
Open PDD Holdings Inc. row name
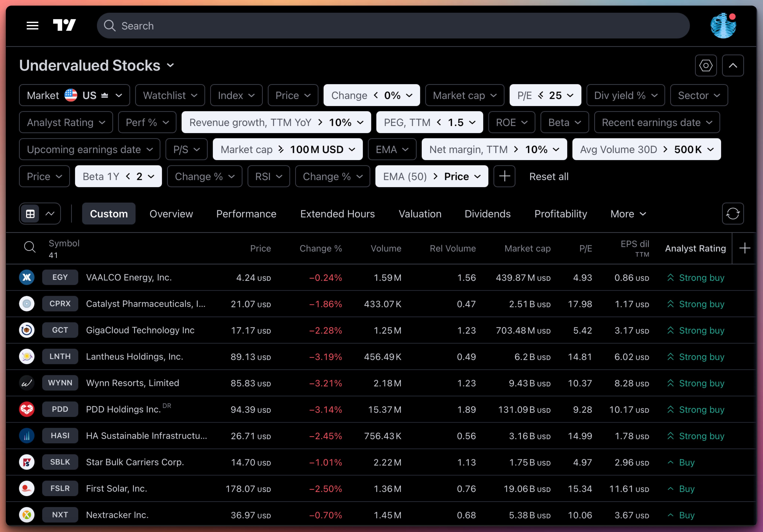tap(123, 409)
